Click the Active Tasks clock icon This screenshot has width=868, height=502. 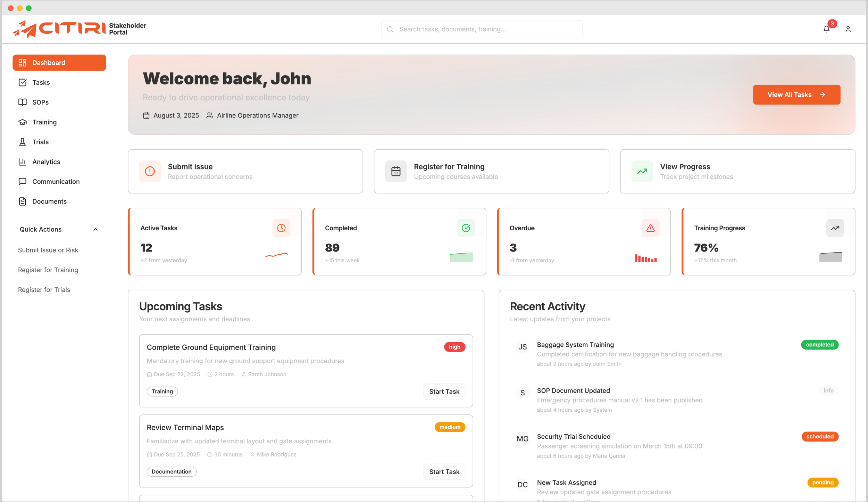281,228
